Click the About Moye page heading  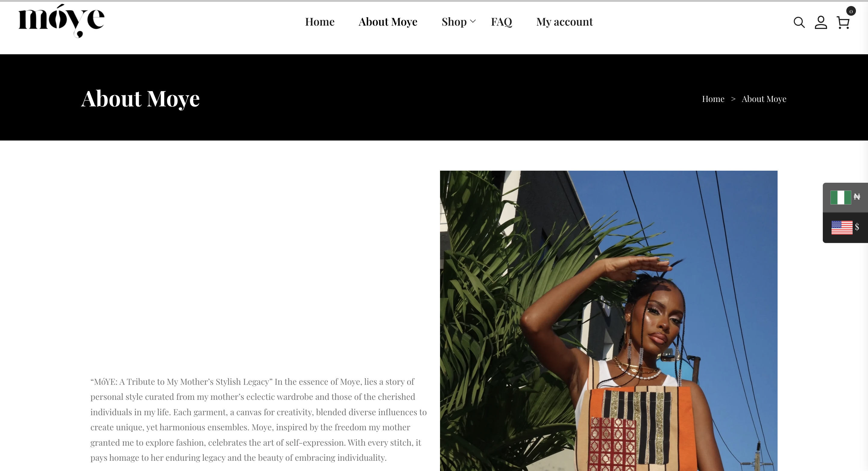click(140, 98)
